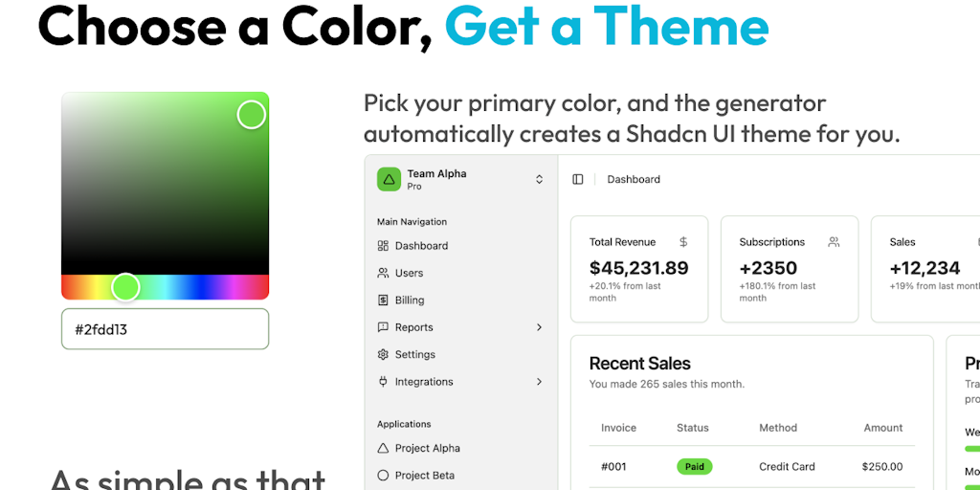Click the Project Beta circle icon
The image size is (980, 490).
pyautogui.click(x=384, y=475)
